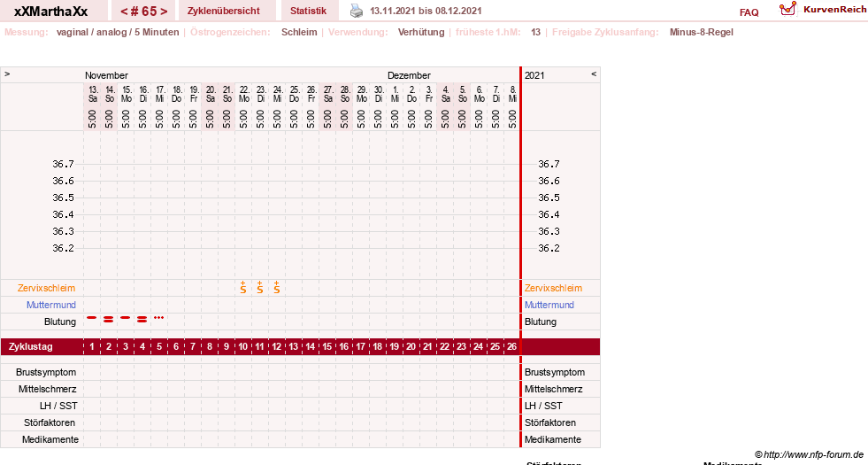Open the nfp-forum.de link

point(810,455)
